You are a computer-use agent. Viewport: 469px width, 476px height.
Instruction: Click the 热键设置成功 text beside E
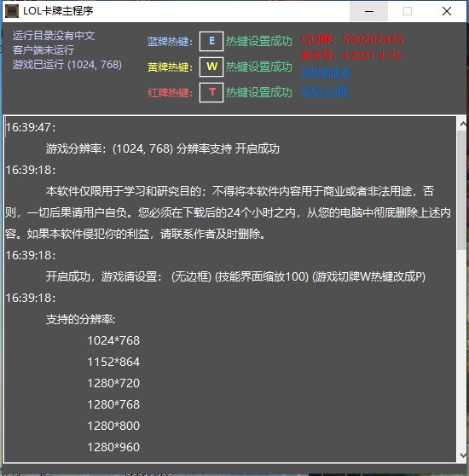(258, 41)
